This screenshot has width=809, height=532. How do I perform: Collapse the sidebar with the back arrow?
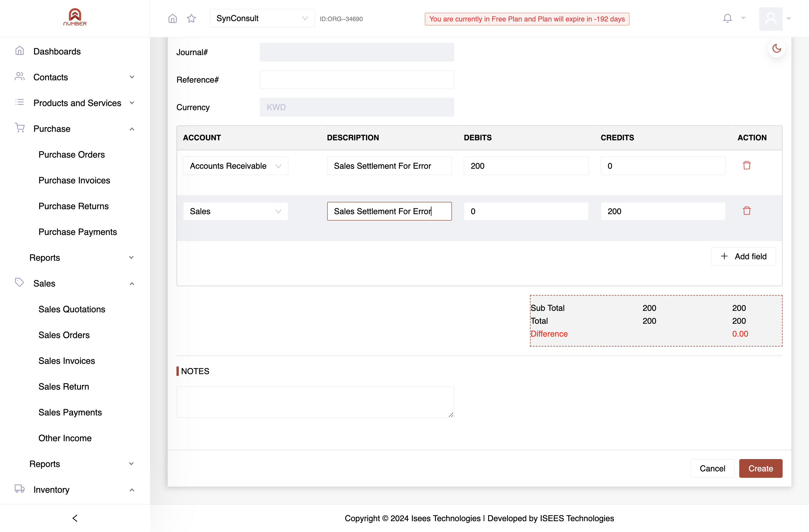click(75, 518)
